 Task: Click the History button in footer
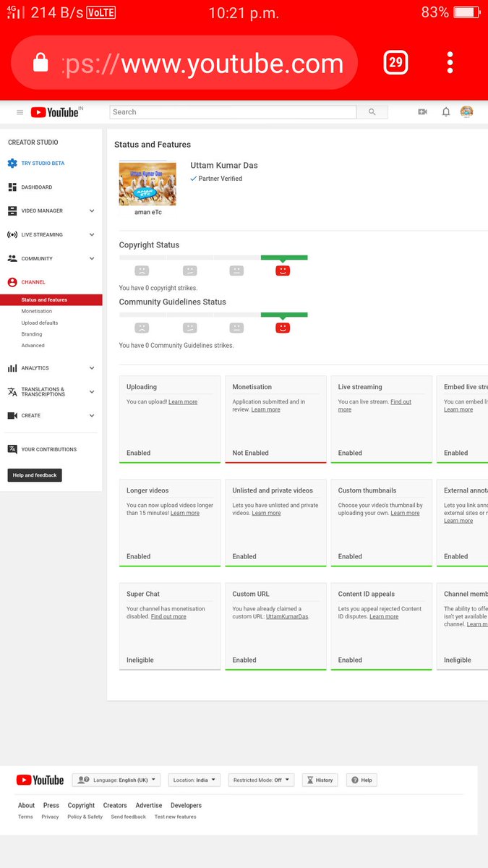click(x=320, y=780)
